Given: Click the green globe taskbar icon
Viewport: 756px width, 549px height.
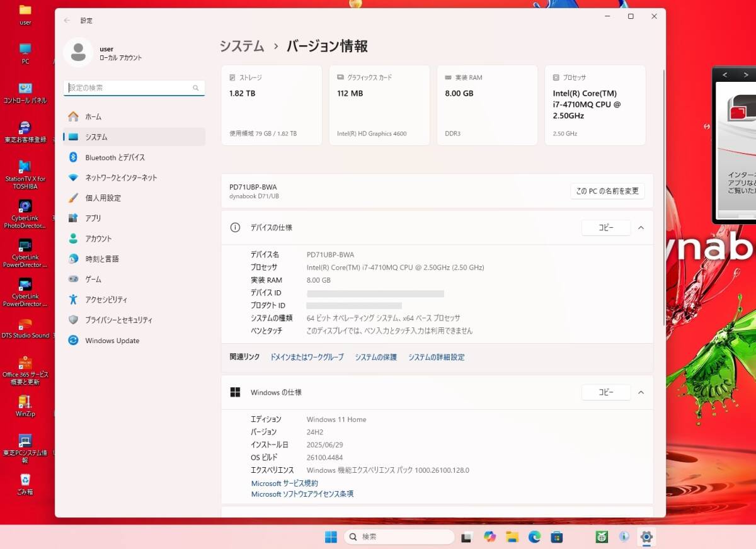Looking at the screenshot, I should [602, 537].
